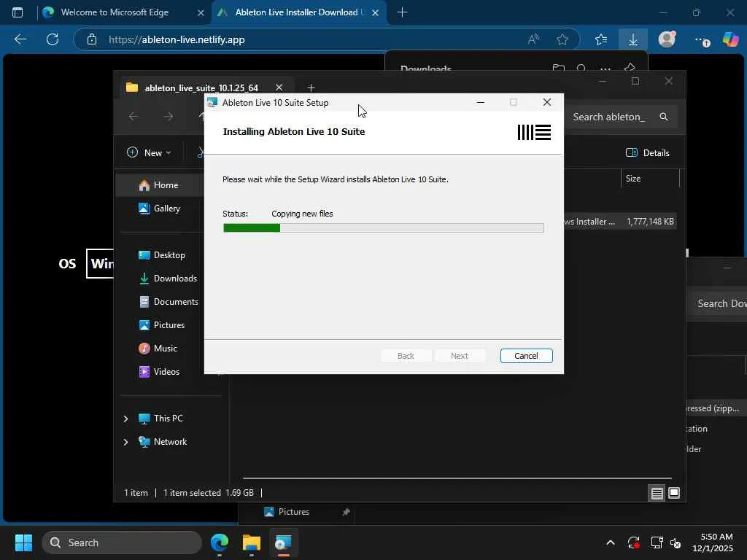The height and width of the screenshot is (560, 747).
Task: Refresh the Edge page
Action: 53,39
